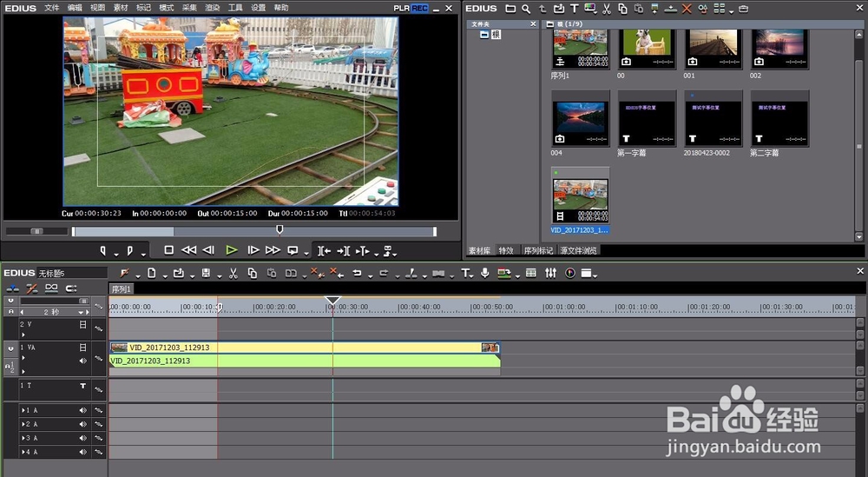
Task: Open the timeline undo dropdown arrow
Action: coord(370,276)
